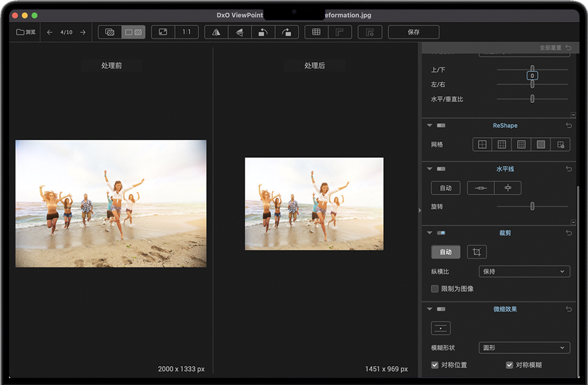The image size is (588, 385).
Task: Enable the 限制为图像 checkbox
Action: pyautogui.click(x=435, y=289)
